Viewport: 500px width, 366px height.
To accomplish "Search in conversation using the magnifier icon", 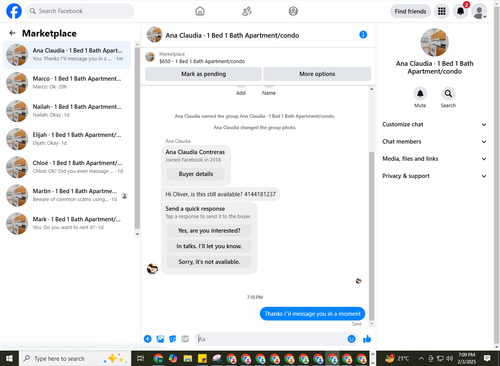I will click(x=448, y=94).
